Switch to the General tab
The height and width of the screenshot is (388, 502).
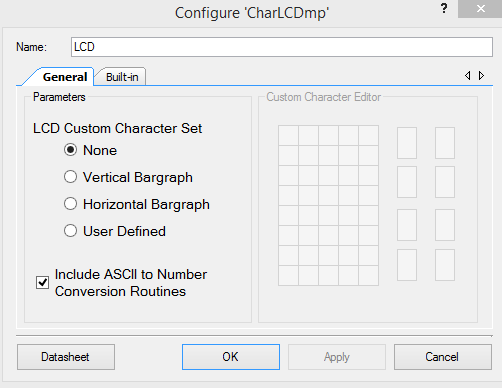click(65, 77)
